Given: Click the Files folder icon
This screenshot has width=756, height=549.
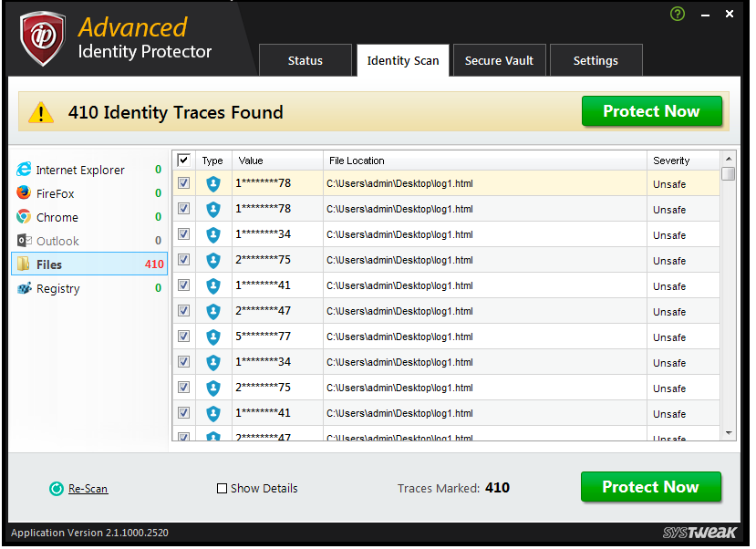Looking at the screenshot, I should point(23,264).
